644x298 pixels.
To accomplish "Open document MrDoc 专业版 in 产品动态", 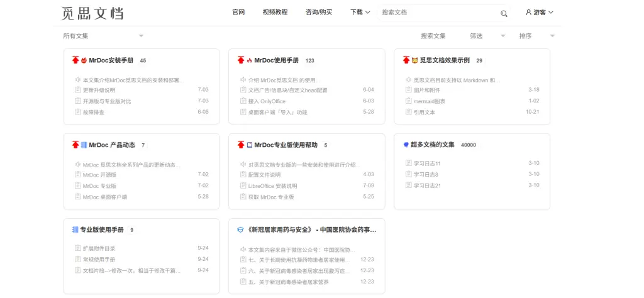I will pyautogui.click(x=100, y=185).
